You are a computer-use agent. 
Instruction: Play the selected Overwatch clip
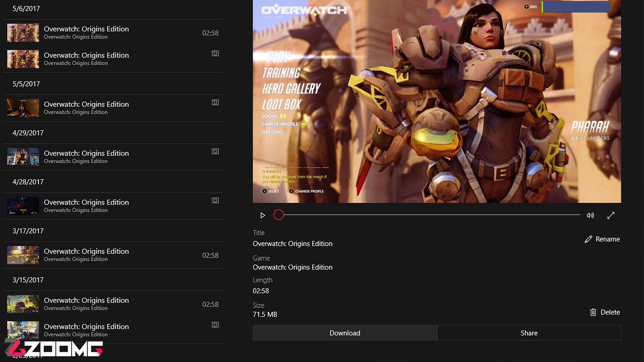(263, 215)
